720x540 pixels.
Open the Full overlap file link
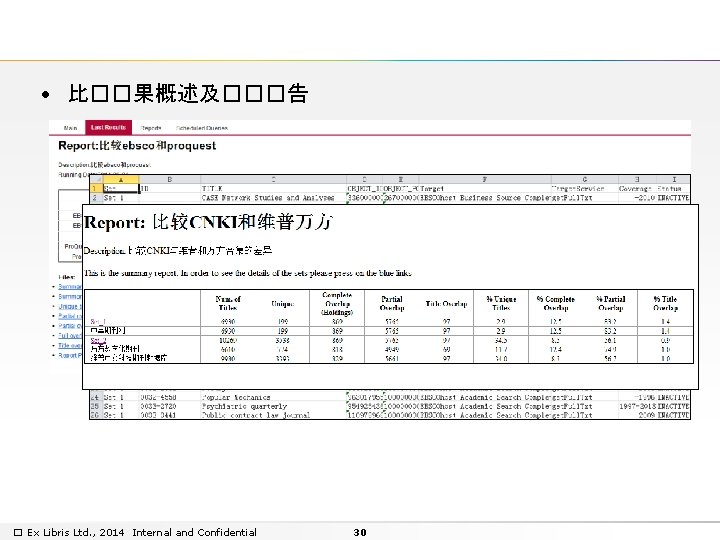coord(69,336)
